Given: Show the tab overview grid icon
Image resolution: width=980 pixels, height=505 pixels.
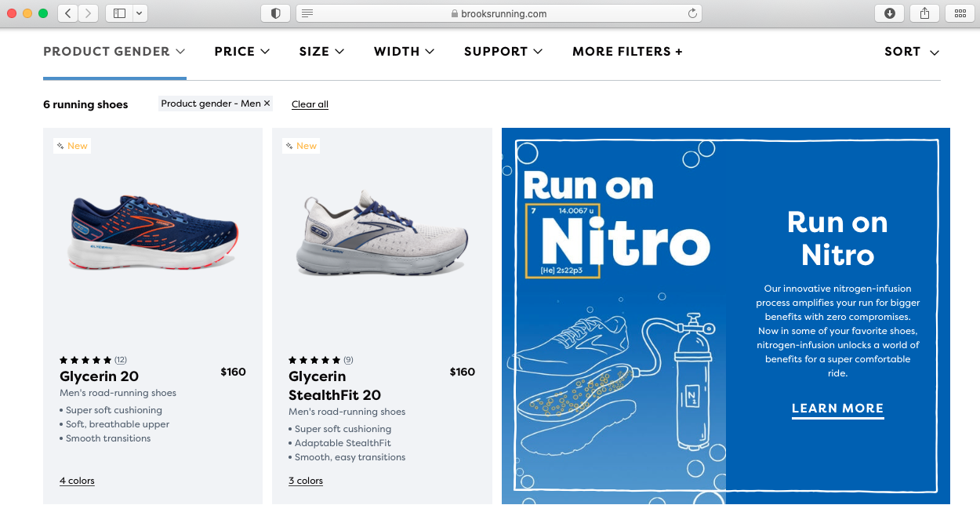Looking at the screenshot, I should click(x=960, y=13).
